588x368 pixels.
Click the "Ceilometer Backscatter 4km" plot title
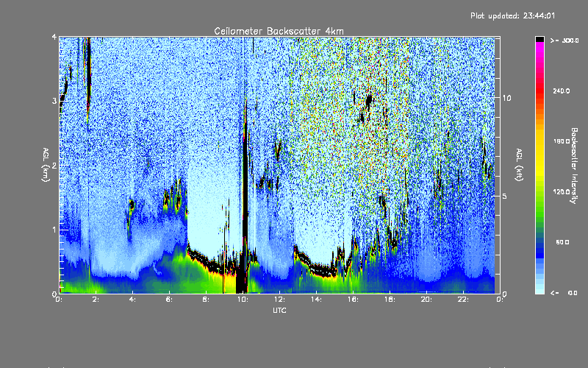point(279,31)
